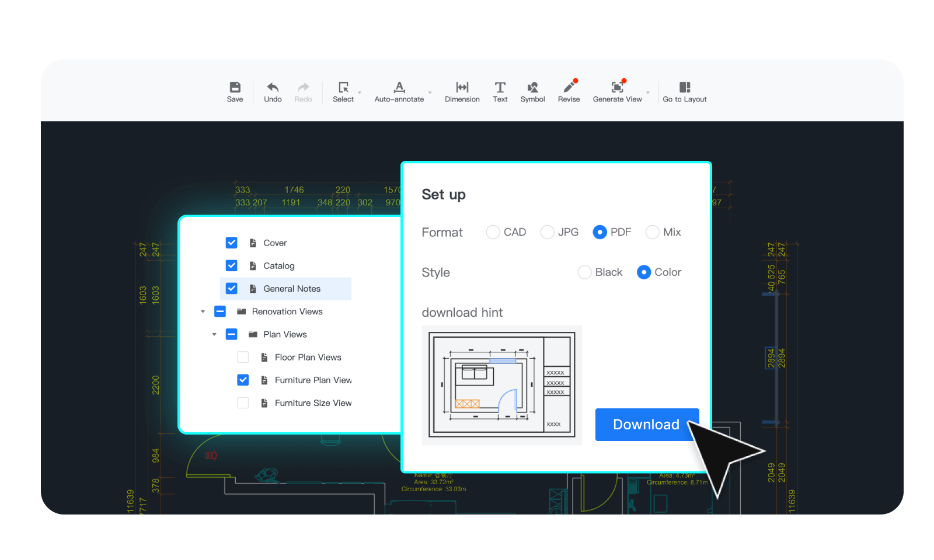Select Mix as the format

click(x=652, y=232)
